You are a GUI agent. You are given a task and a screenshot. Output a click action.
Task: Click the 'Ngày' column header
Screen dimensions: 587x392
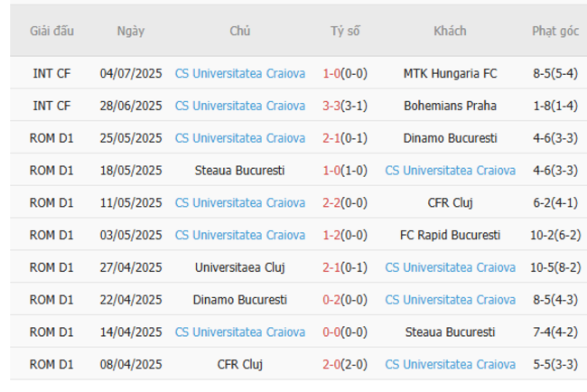(x=131, y=31)
